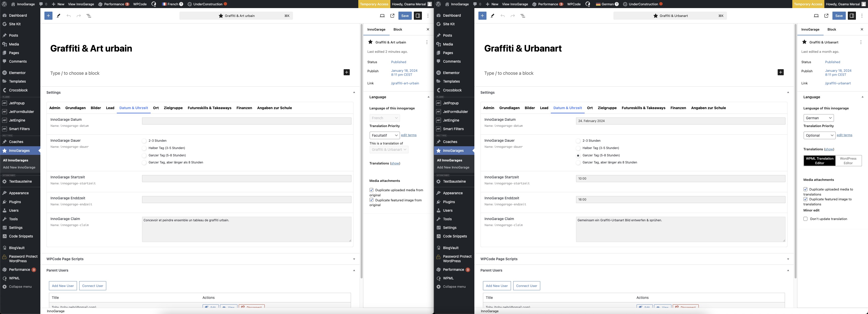Click InnoGarage Startzeit field in French window
868x314 pixels.
247,179
